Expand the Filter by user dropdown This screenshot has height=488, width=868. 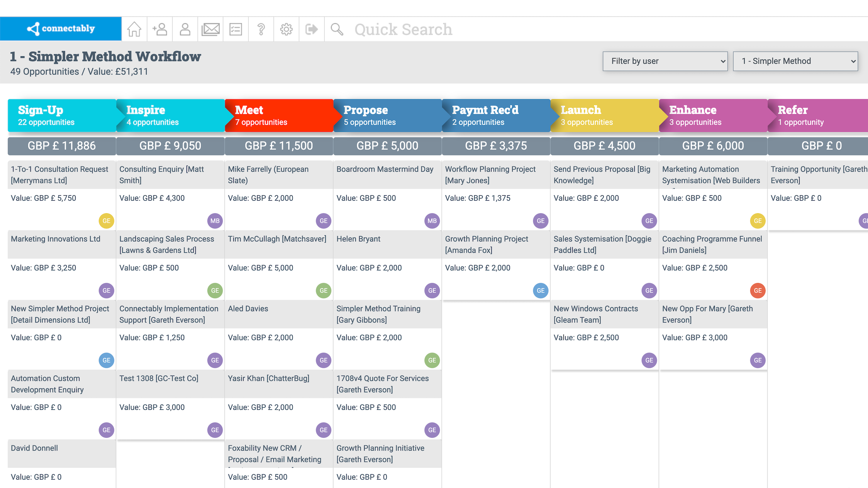(x=665, y=61)
